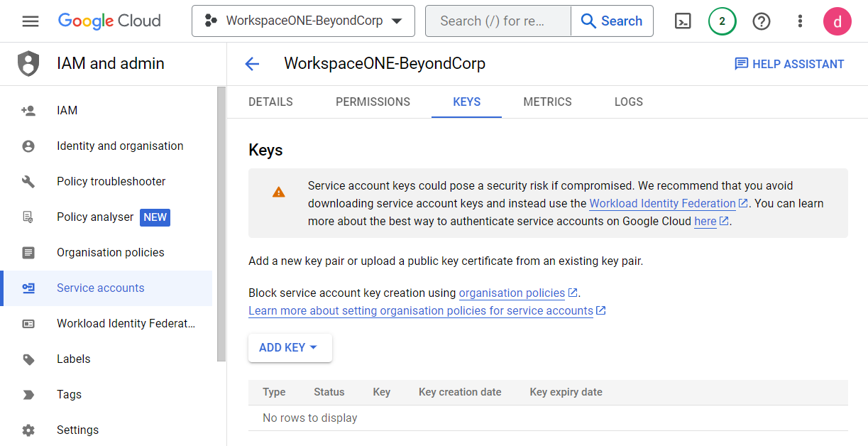Go back using the back arrow

click(252, 64)
